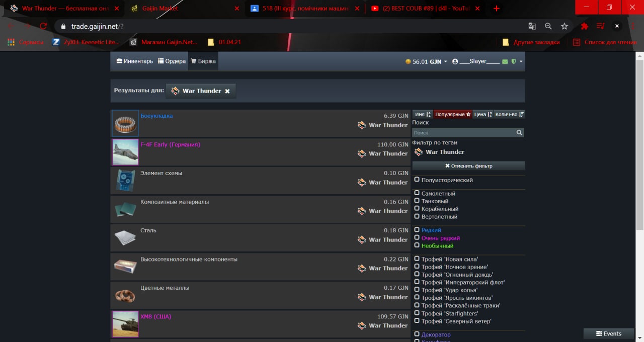Open Магазин Gaijin.Net bookmark
Screen dimensions: 644x342
click(x=164, y=42)
